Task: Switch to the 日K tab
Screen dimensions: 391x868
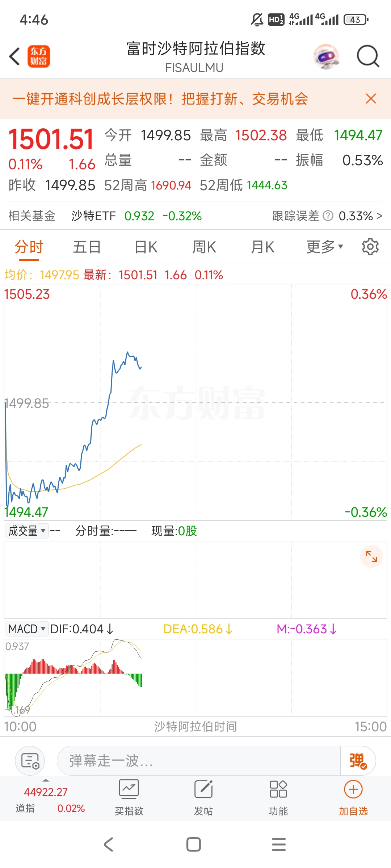Action: pos(146,247)
